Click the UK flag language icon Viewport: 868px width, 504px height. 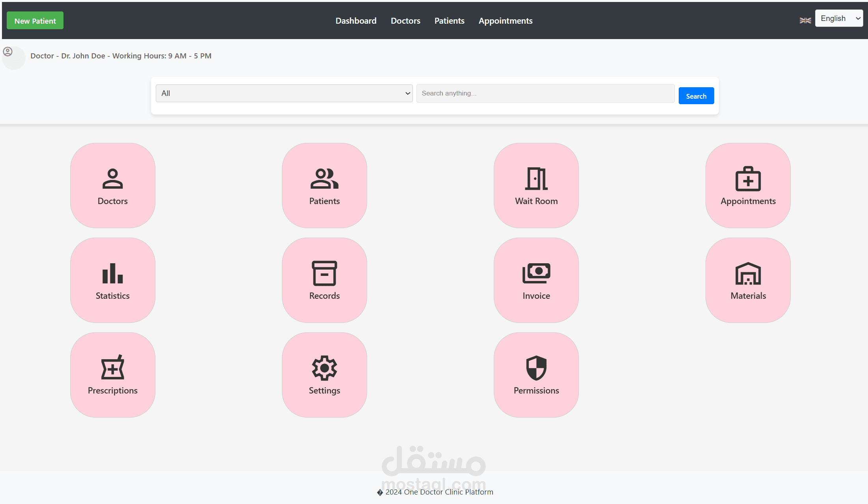coord(805,21)
